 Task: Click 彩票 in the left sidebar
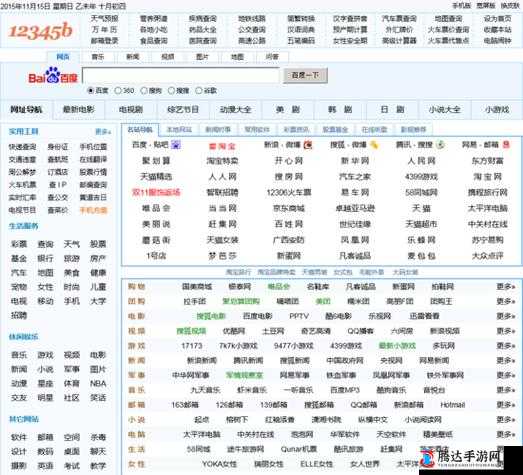click(19, 244)
